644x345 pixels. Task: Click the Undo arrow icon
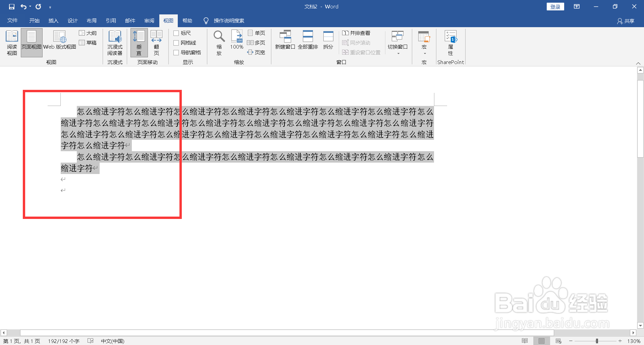(x=23, y=7)
